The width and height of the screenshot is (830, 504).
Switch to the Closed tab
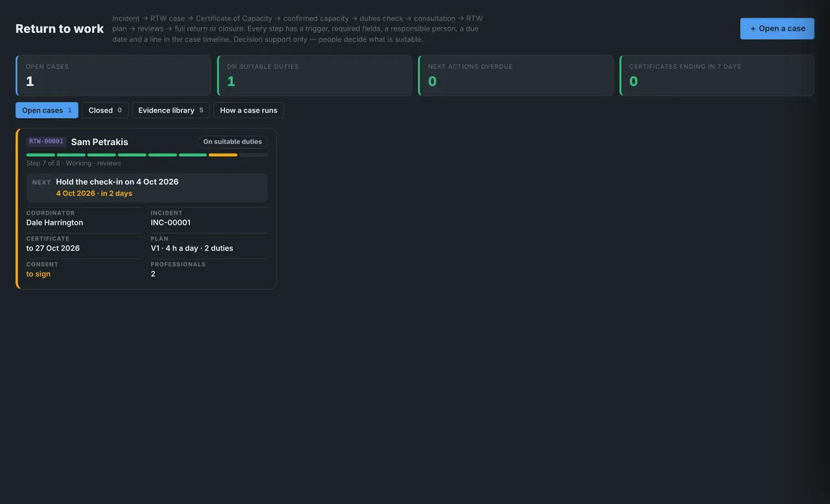(105, 110)
